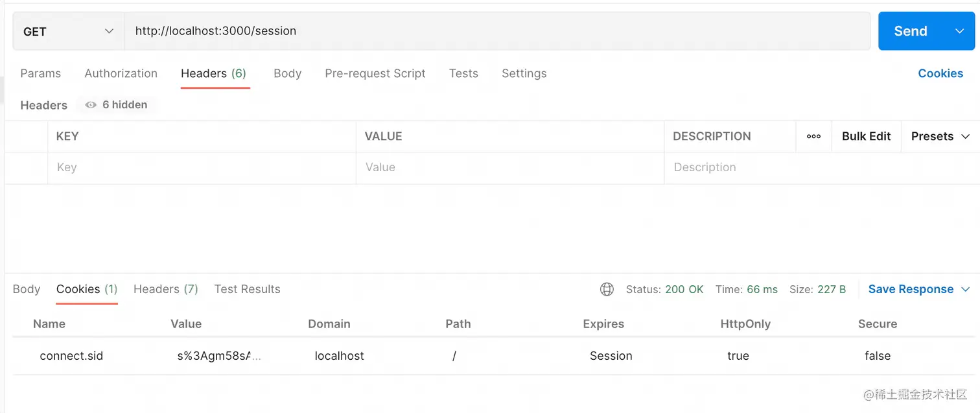Open the Authorization tab

[121, 73]
